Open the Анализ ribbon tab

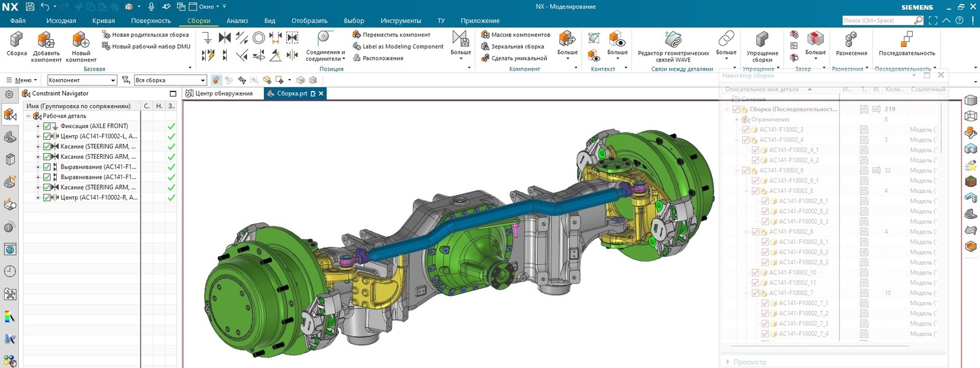tap(237, 20)
